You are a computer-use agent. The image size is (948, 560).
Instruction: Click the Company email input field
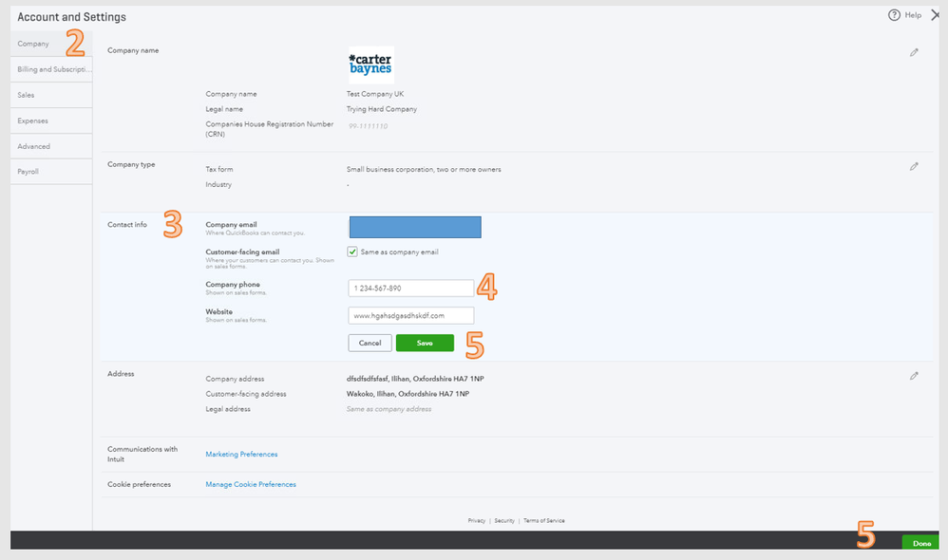[415, 227]
